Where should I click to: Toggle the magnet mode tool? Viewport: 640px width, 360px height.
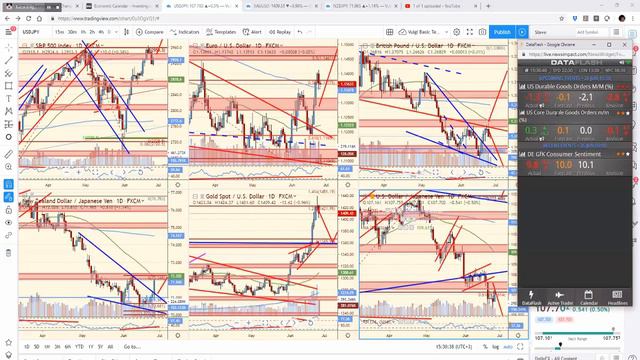pos(9,184)
